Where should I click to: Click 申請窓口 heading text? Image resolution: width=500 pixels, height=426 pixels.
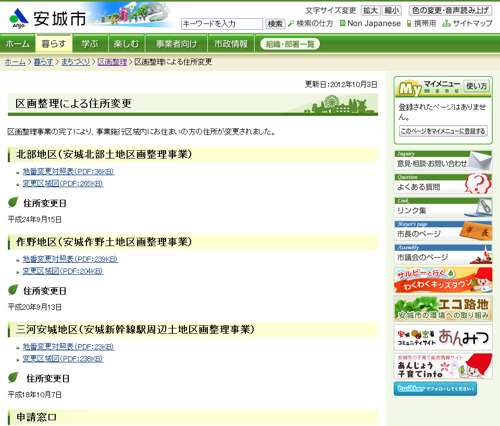click(36, 417)
